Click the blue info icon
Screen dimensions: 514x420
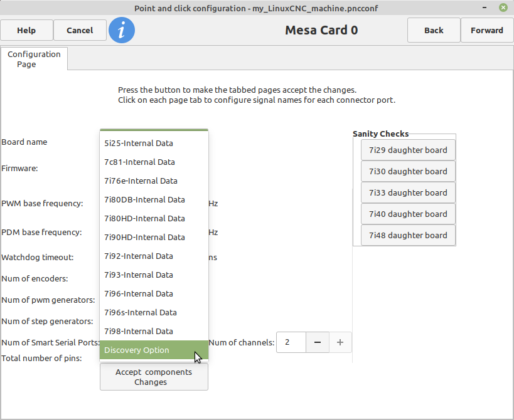click(x=122, y=30)
